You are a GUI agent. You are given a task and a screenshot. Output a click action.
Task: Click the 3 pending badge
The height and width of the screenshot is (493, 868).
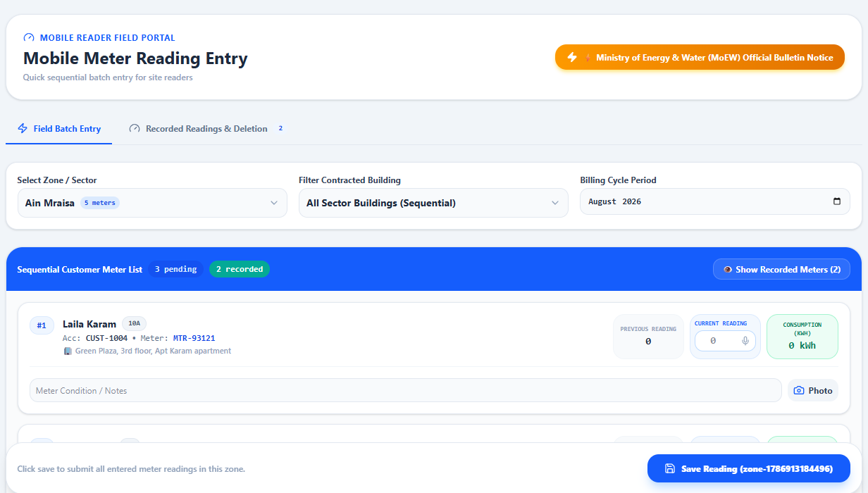click(x=175, y=269)
